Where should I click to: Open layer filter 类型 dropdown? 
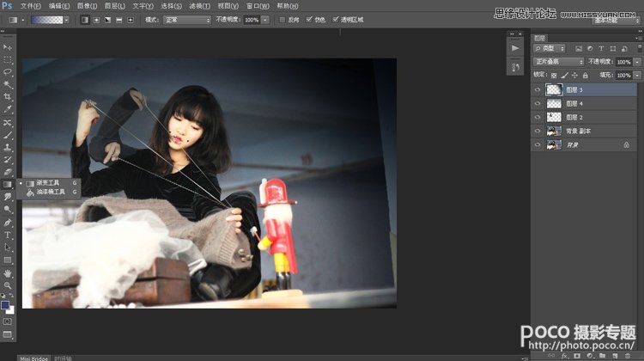pyautogui.click(x=550, y=48)
